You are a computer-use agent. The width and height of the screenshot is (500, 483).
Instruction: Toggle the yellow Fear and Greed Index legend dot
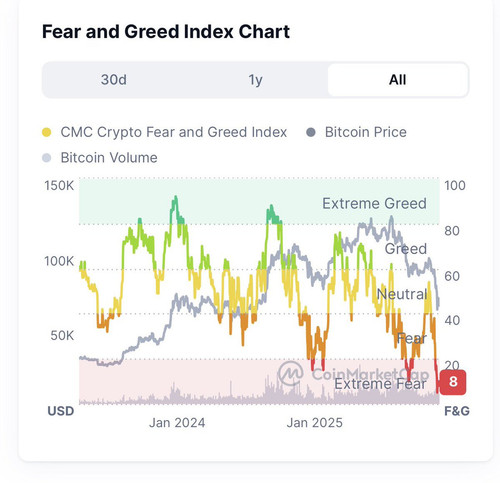point(47,132)
